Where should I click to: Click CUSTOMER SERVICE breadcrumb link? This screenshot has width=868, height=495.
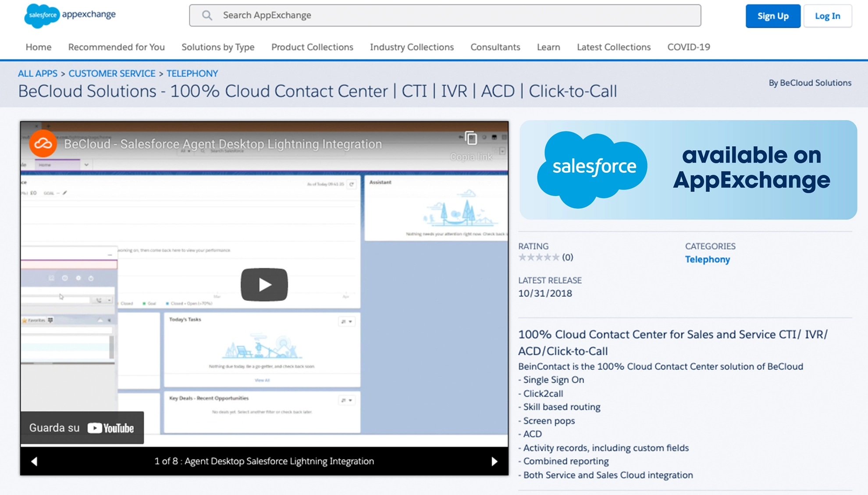(x=112, y=74)
